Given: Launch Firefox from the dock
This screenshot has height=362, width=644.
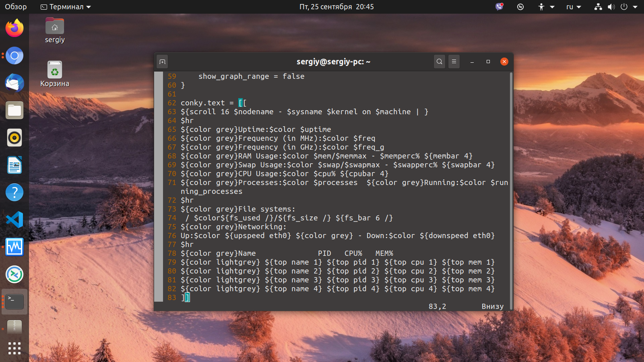Looking at the screenshot, I should pos(14,28).
